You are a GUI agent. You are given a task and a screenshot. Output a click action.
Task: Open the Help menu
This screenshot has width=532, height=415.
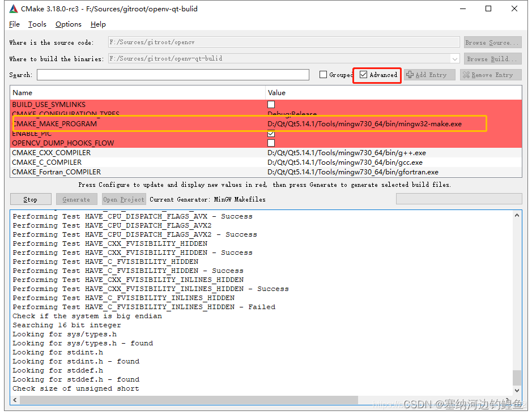98,24
